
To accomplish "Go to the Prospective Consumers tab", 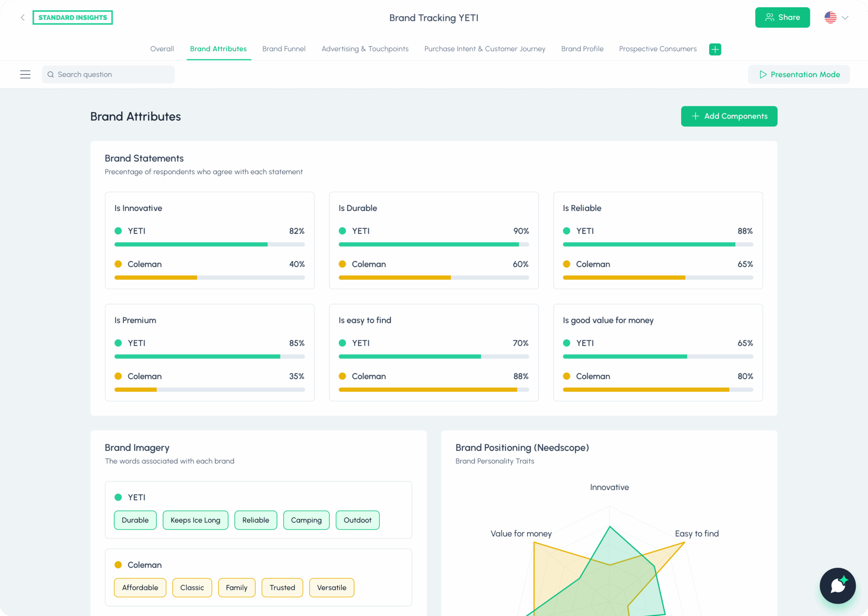I will [657, 49].
